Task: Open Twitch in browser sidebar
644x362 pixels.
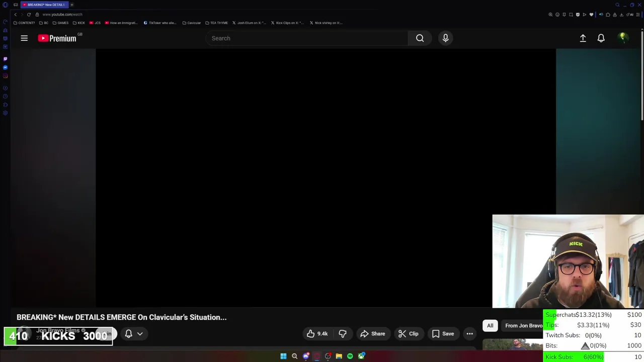Action: tap(5, 59)
